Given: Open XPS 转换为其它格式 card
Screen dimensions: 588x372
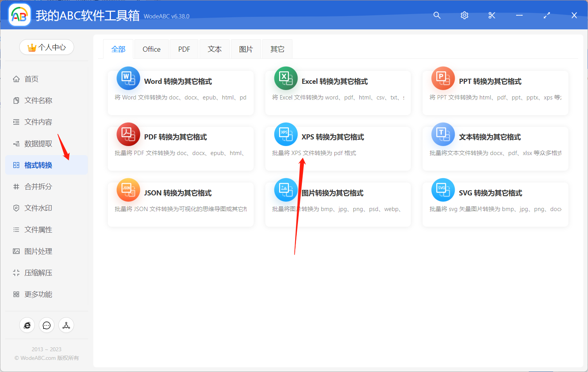Looking at the screenshot, I should coord(338,148).
